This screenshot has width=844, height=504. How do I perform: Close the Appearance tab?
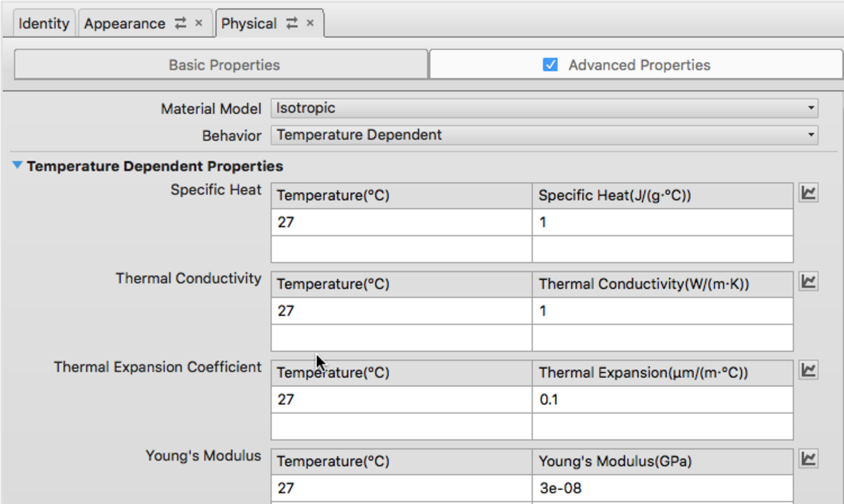[x=199, y=23]
